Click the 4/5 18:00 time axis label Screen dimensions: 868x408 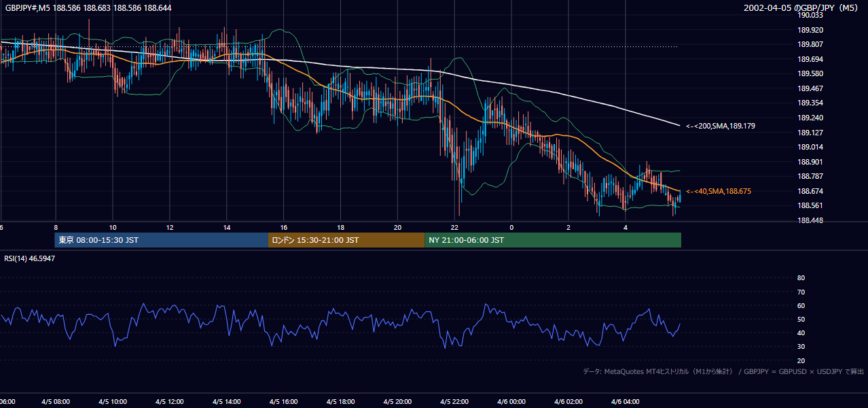tap(341, 402)
